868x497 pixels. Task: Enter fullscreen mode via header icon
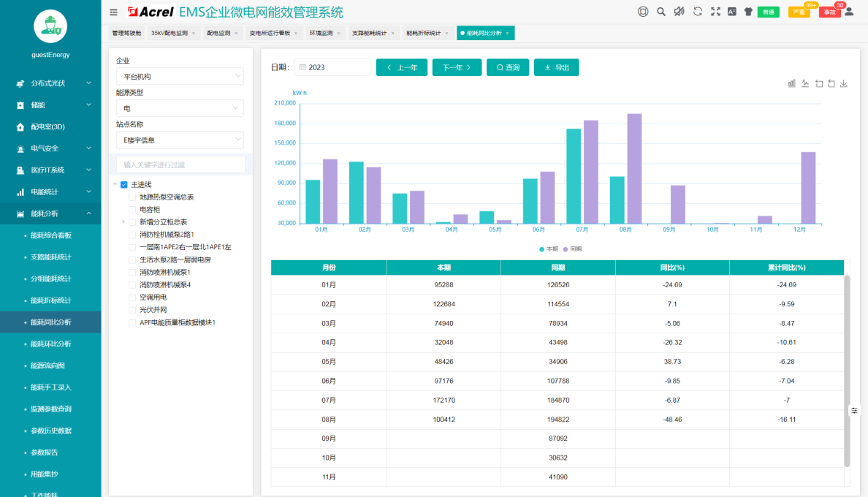click(x=715, y=12)
